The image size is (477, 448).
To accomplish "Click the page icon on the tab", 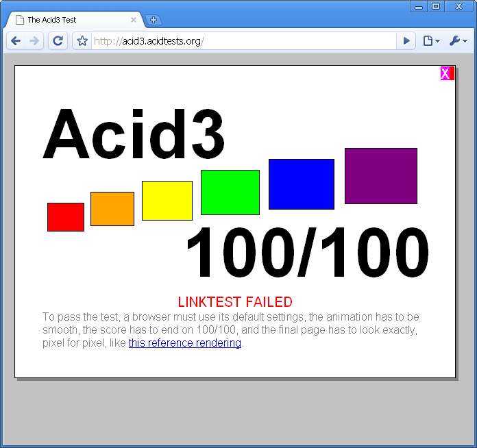I will click(x=20, y=20).
